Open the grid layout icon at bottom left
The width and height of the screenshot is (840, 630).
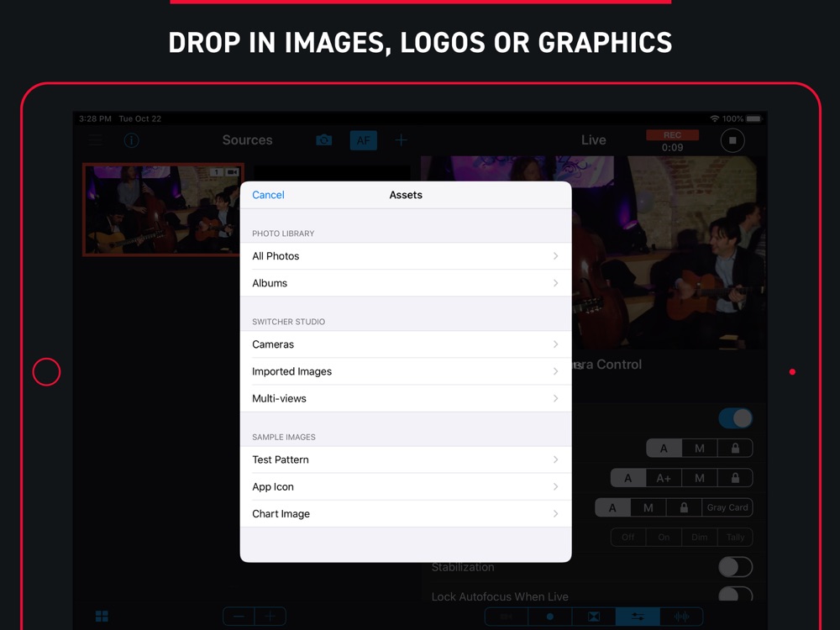coord(102,616)
